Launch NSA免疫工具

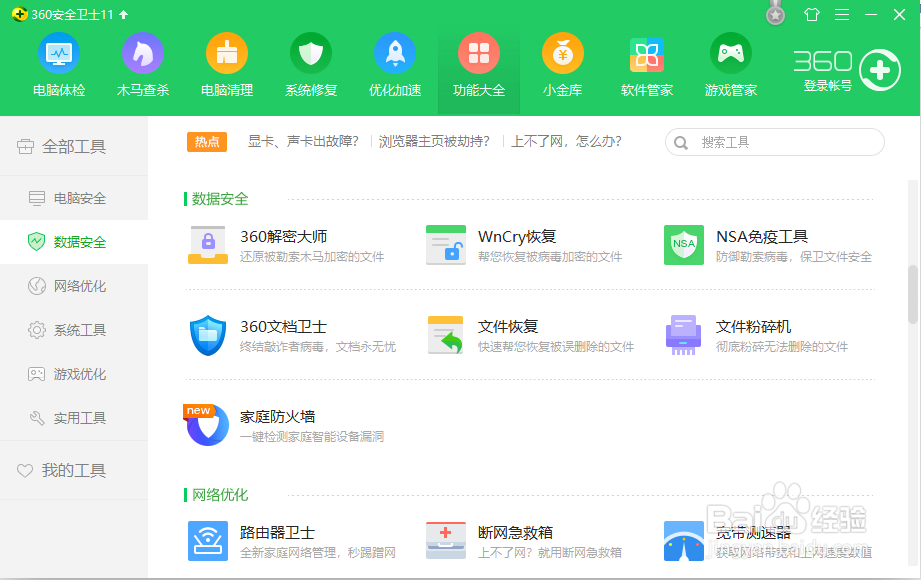[x=684, y=244]
